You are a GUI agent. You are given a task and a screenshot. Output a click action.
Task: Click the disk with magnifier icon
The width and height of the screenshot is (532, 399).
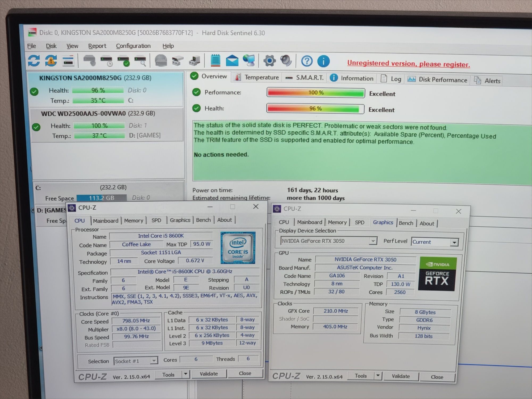(140, 61)
